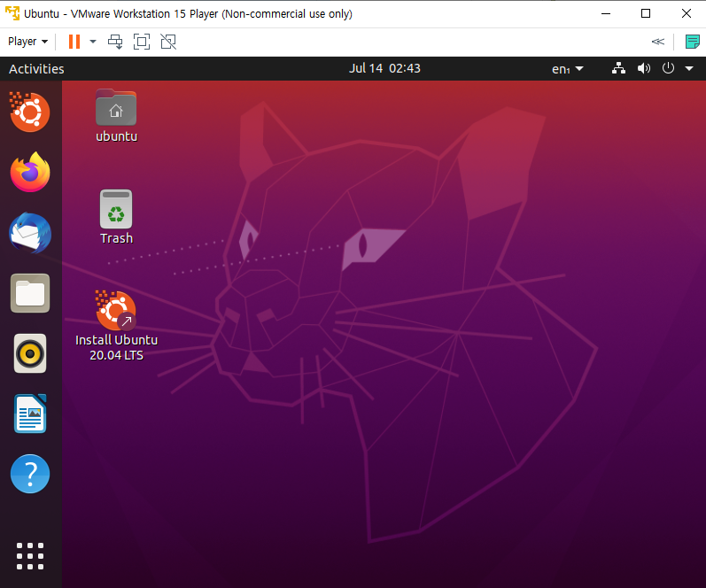Open the Files manager from the dock
Image resolution: width=706 pixels, height=588 pixels.
[30, 293]
